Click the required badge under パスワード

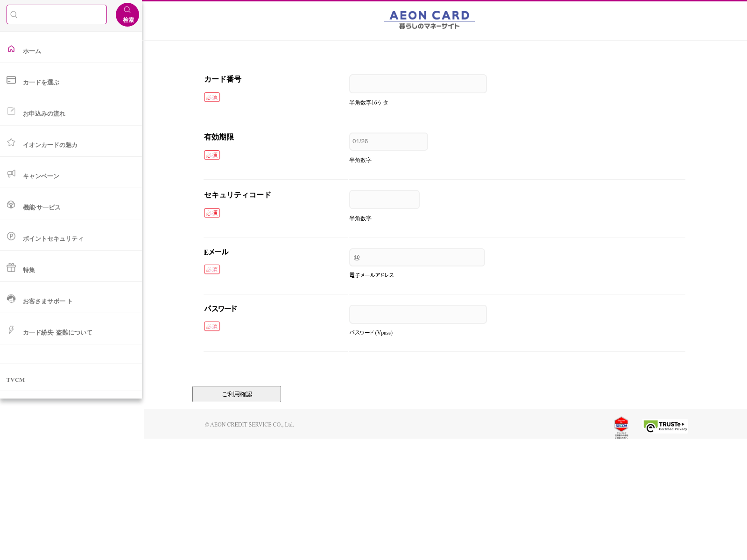212,326
